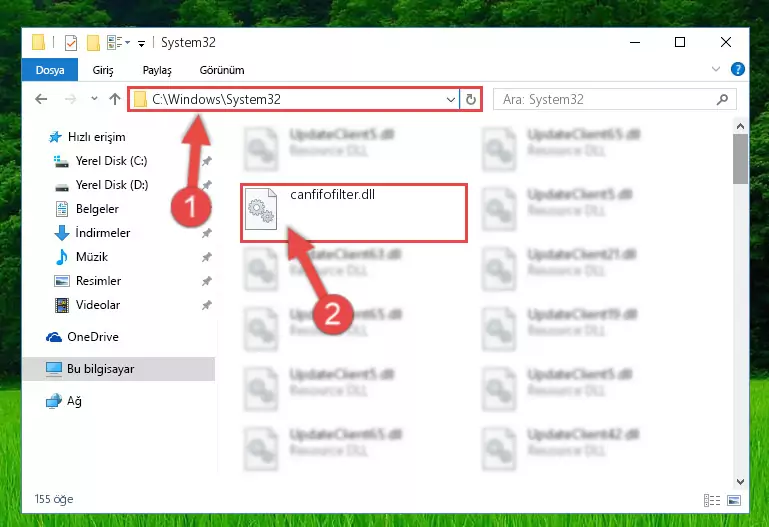
Task: Open Müzik folder in sidebar
Action: tap(92, 257)
